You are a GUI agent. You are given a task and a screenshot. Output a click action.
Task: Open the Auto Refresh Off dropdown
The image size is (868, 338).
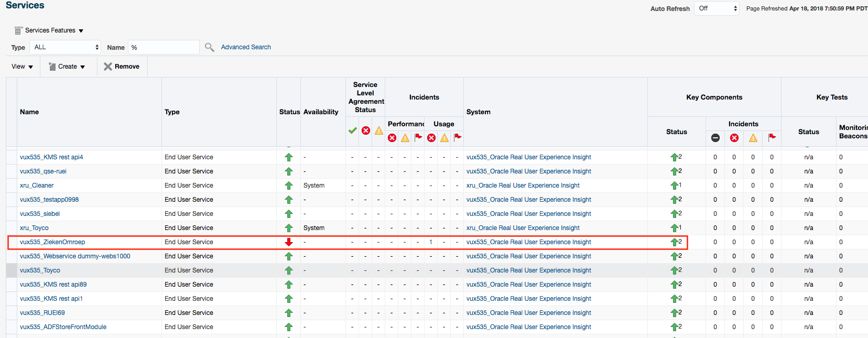click(717, 8)
